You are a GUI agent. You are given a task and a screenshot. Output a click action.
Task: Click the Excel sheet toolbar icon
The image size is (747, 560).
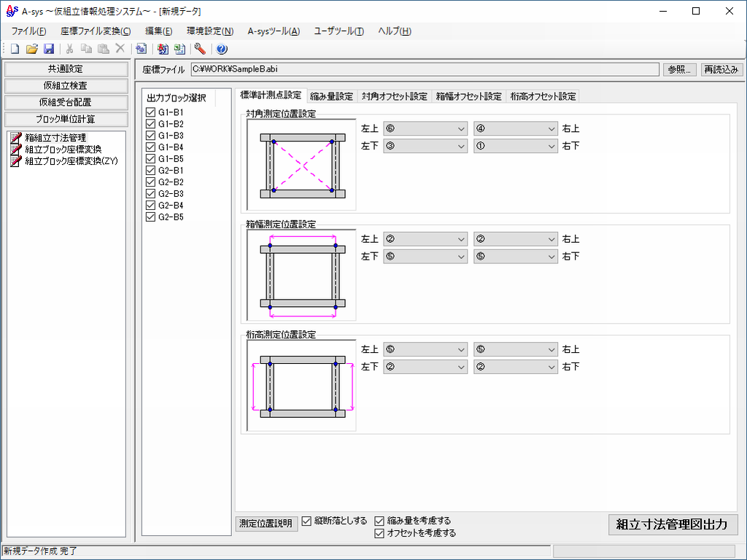coord(179,49)
